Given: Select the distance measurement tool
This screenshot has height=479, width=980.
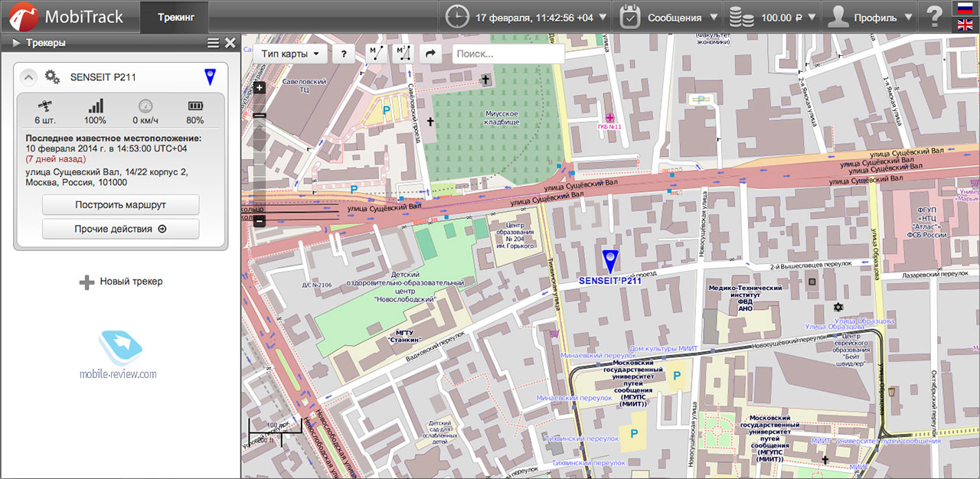Looking at the screenshot, I should click(x=376, y=54).
